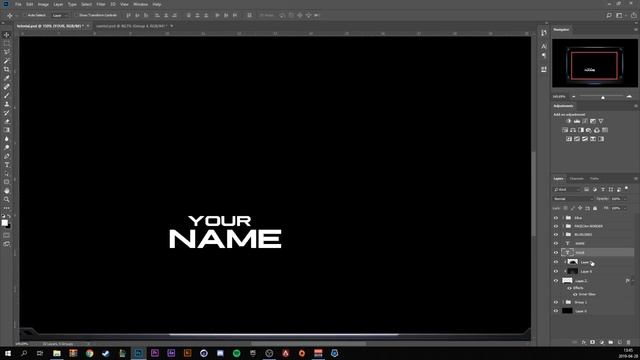The image size is (640, 360).
Task: Open the File menu
Action: tap(18, 4)
